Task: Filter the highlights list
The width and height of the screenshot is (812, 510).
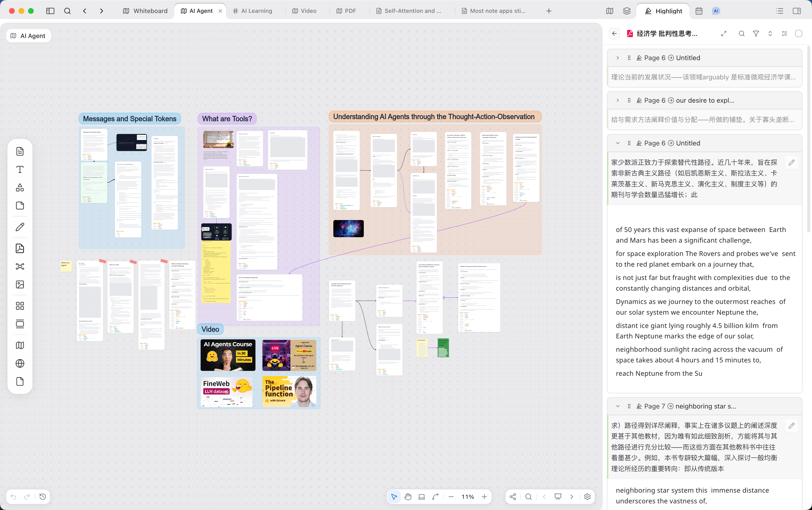Action: point(756,34)
